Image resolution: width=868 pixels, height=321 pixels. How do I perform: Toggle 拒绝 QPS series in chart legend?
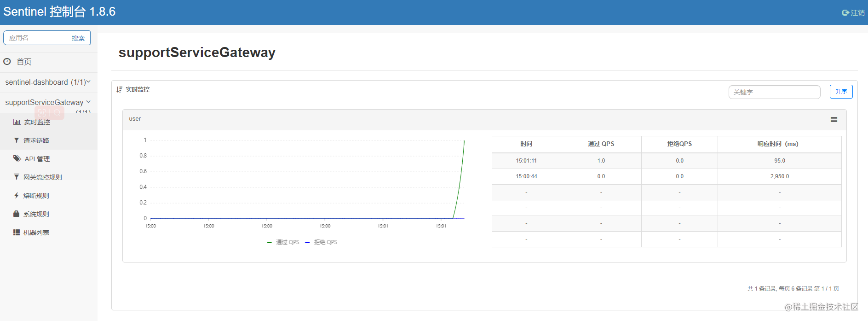[322, 242]
